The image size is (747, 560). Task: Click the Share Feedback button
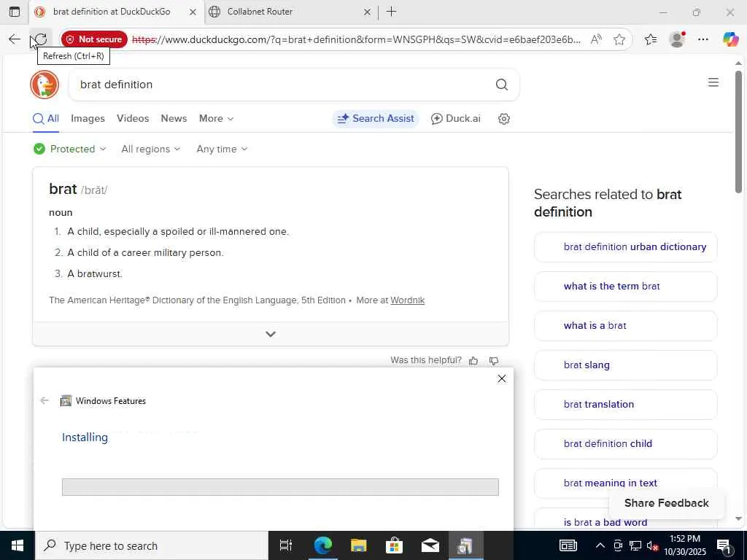click(667, 503)
